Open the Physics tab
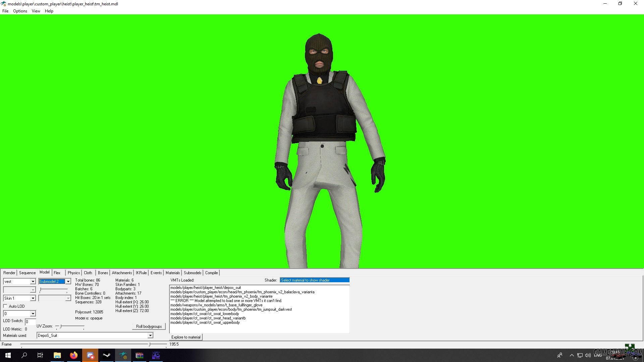 [74, 273]
